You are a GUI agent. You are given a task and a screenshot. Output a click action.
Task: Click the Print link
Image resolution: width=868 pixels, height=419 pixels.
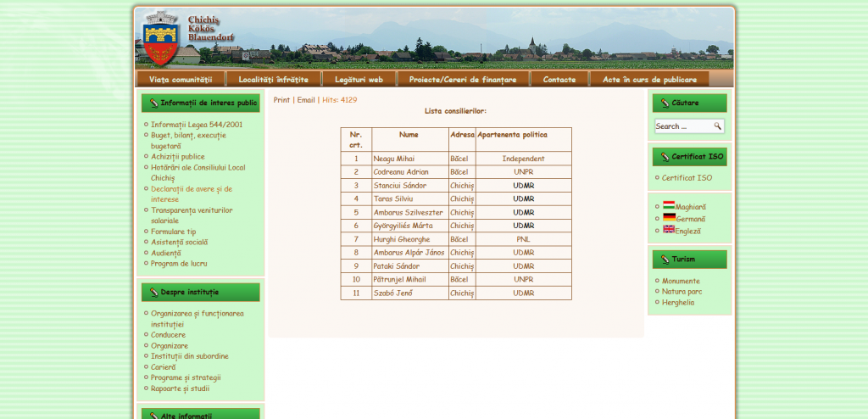click(x=281, y=100)
